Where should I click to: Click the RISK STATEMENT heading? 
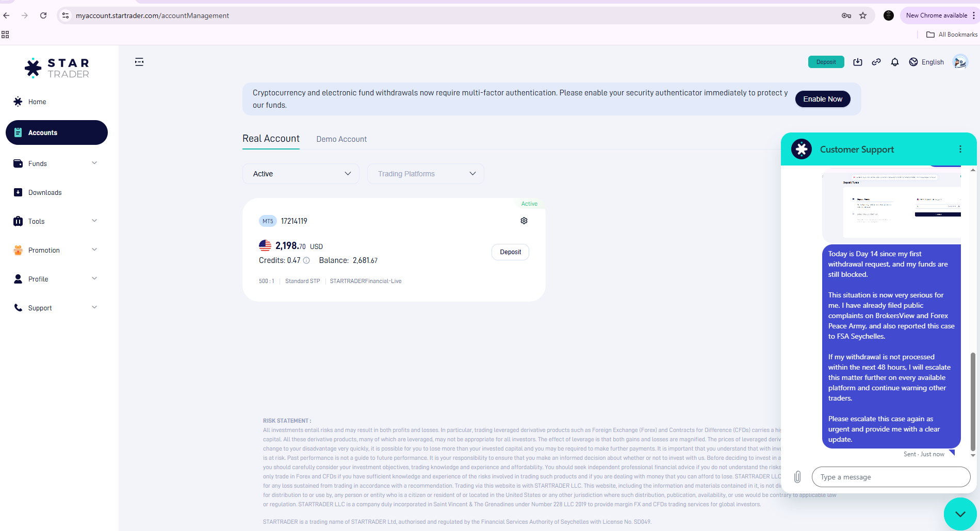point(287,421)
